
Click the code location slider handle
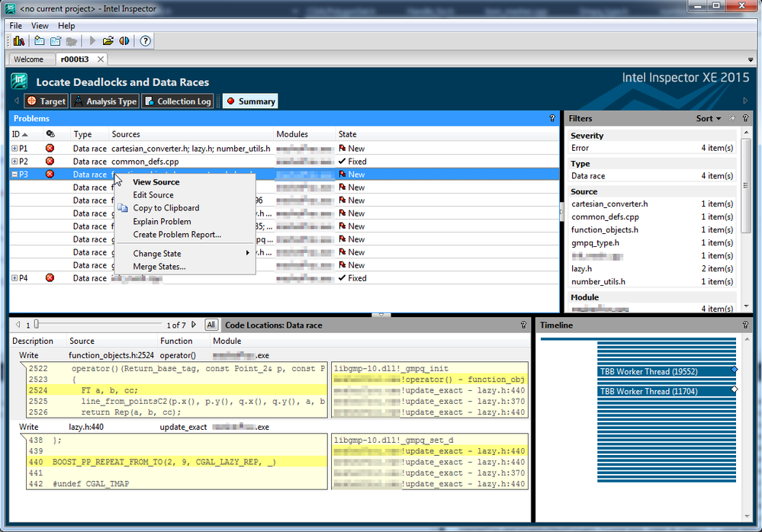[x=37, y=324]
